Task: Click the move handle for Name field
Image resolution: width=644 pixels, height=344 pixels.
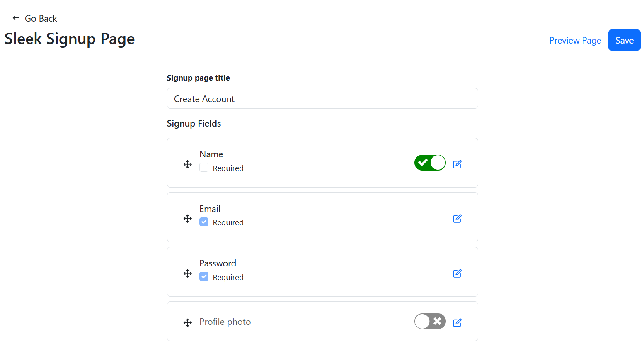Action: [x=188, y=164]
